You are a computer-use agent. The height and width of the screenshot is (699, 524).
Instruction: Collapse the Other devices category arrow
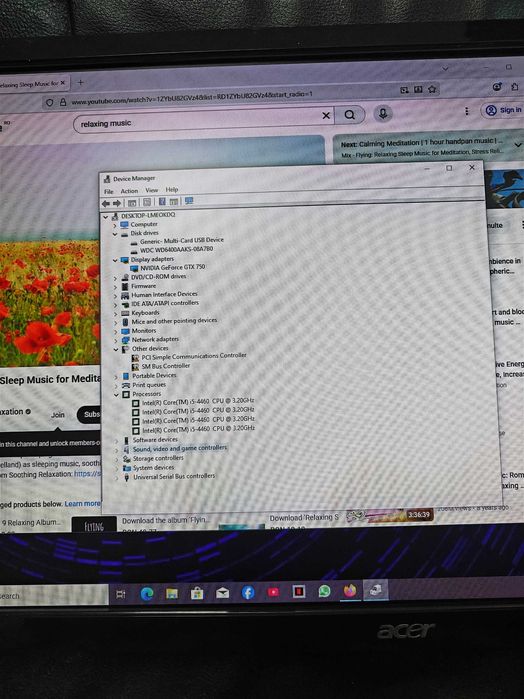(116, 350)
